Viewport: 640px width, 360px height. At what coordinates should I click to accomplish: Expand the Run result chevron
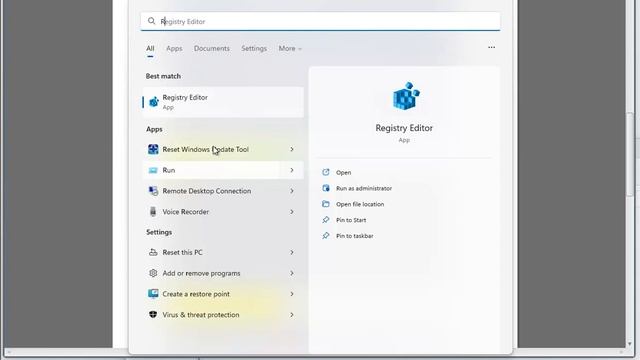292,170
